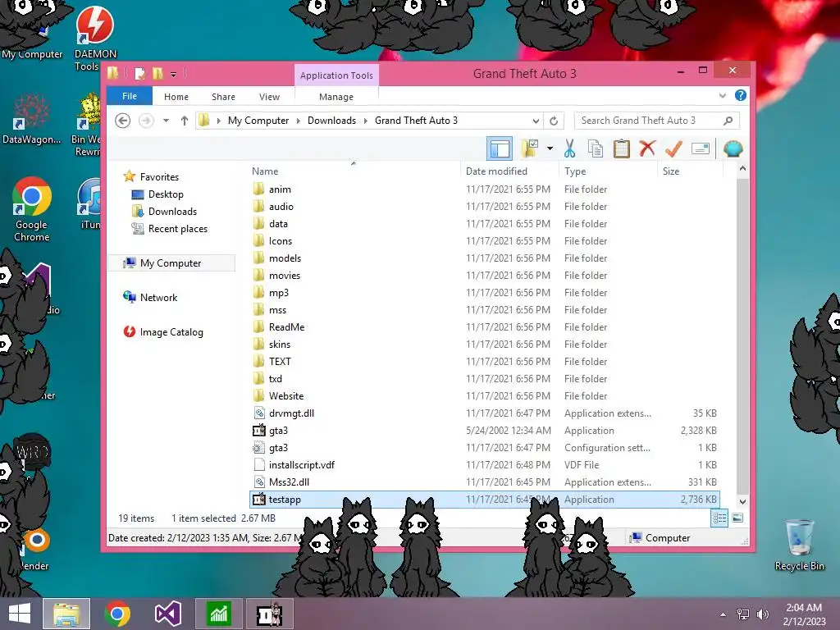Click the volume speaker tray icon

762,614
